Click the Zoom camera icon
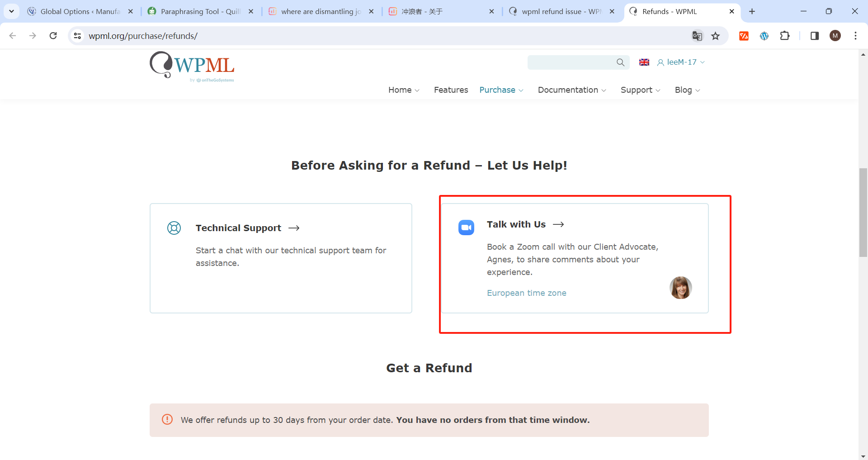Image resolution: width=868 pixels, height=460 pixels. 466,228
